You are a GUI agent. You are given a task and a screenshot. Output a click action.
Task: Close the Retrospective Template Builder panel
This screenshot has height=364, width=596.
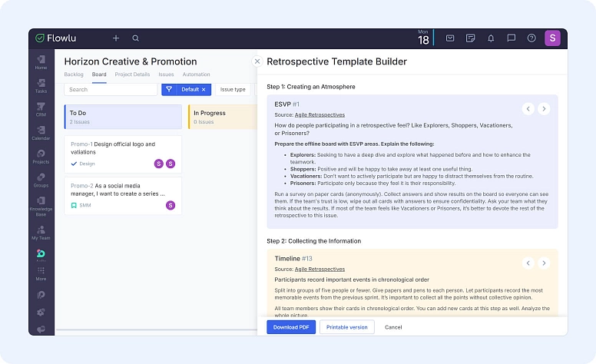click(x=257, y=61)
